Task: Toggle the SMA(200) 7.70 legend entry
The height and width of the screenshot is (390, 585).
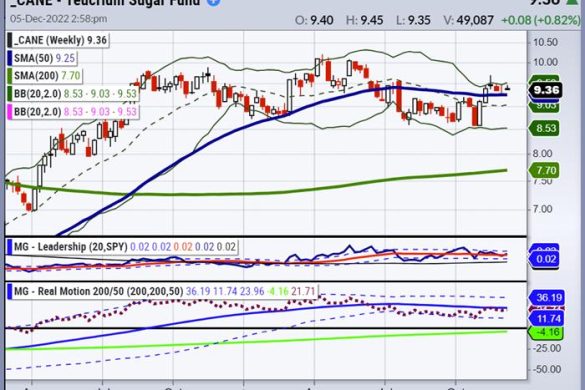Action: click(x=44, y=76)
